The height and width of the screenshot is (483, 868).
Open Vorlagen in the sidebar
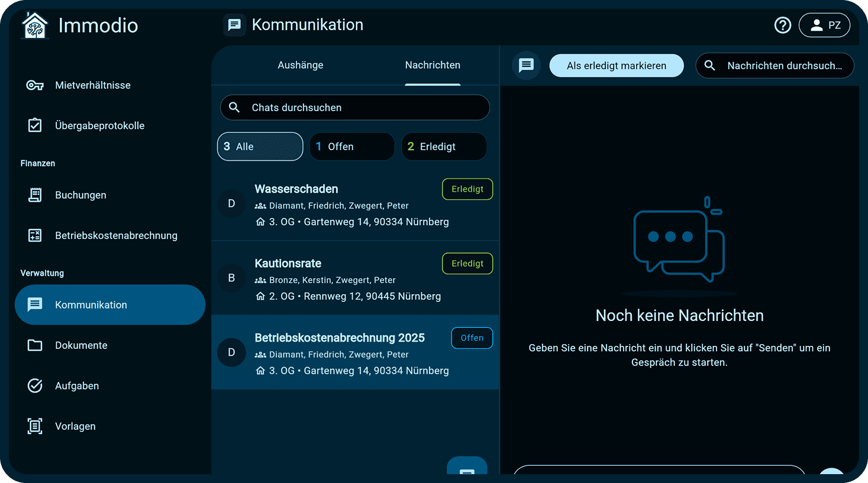pos(110,426)
